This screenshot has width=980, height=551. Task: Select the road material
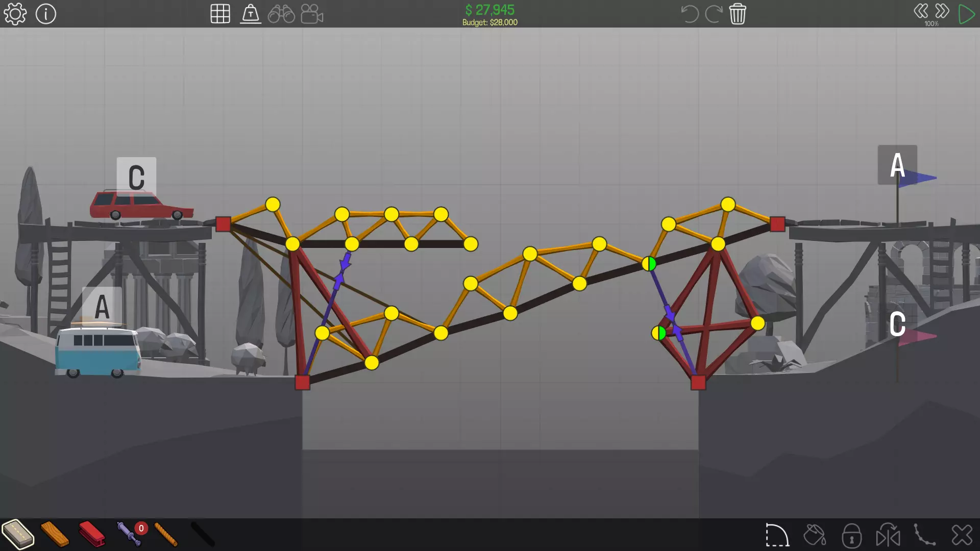tap(18, 534)
